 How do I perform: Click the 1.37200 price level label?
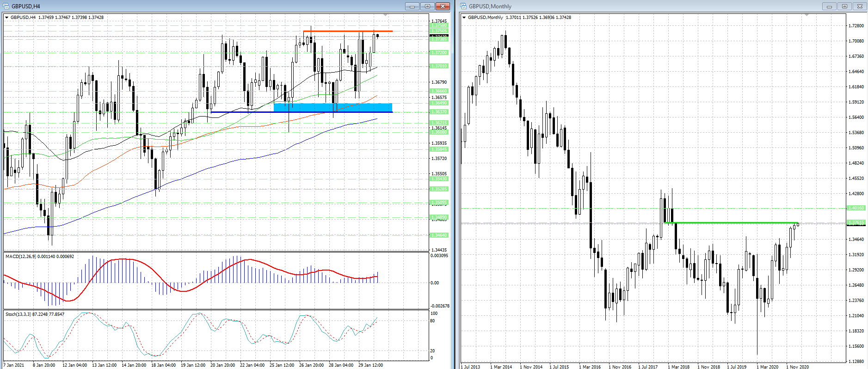click(439, 53)
